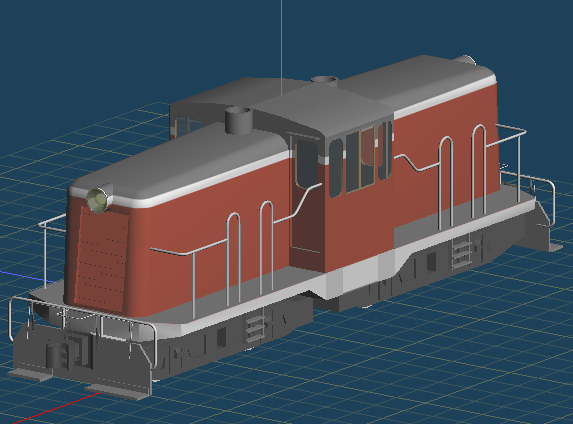The height and width of the screenshot is (424, 573).
Task: Select the rear headlight on the far hood
Action: coord(466,60)
